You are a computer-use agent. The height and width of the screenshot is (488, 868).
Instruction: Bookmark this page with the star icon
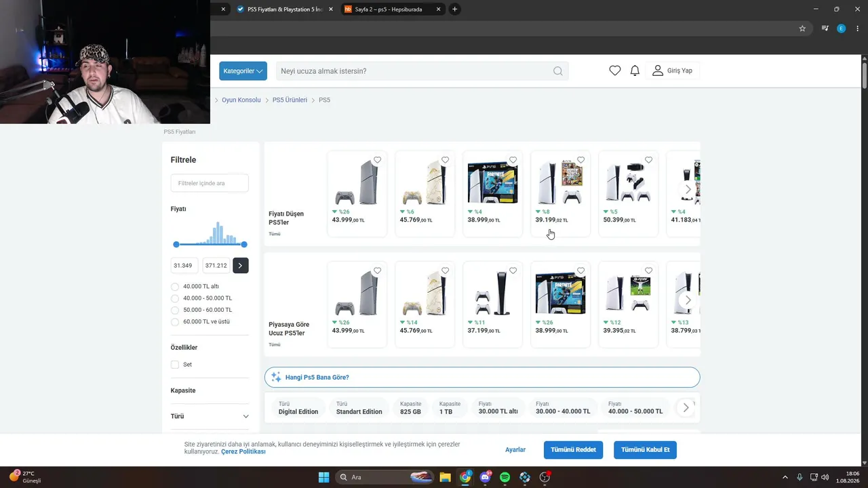pyautogui.click(x=802, y=28)
